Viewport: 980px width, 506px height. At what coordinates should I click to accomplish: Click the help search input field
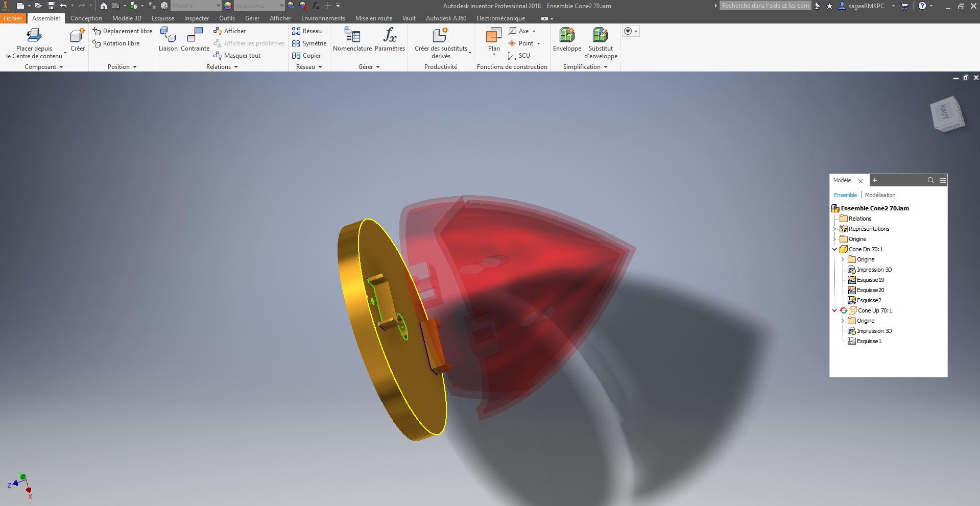click(765, 6)
